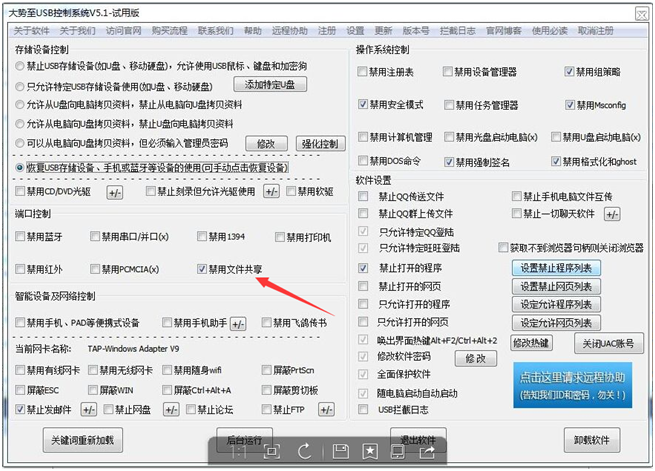Open the 关于软件 menu
The width and height of the screenshot is (655, 471).
point(31,30)
